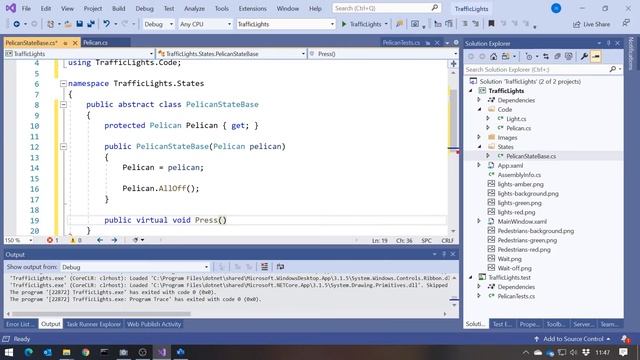
Task: Click the Clear All icon in Output toolbar
Action: [264, 267]
